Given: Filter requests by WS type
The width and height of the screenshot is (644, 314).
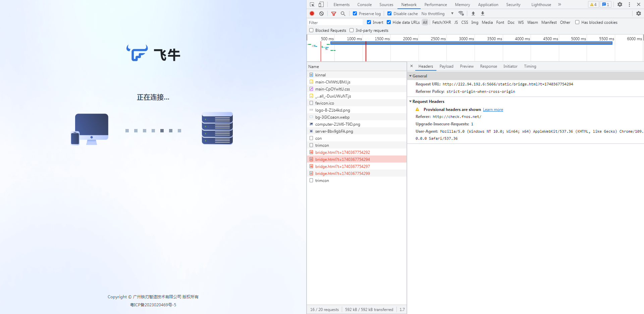Looking at the screenshot, I should pyautogui.click(x=521, y=22).
